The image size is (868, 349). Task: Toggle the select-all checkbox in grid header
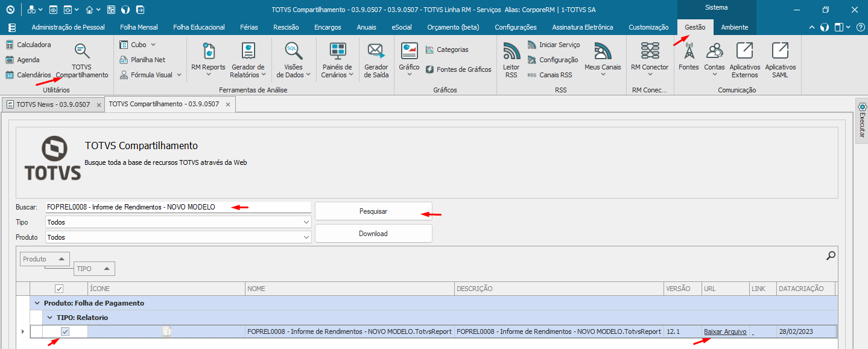59,289
